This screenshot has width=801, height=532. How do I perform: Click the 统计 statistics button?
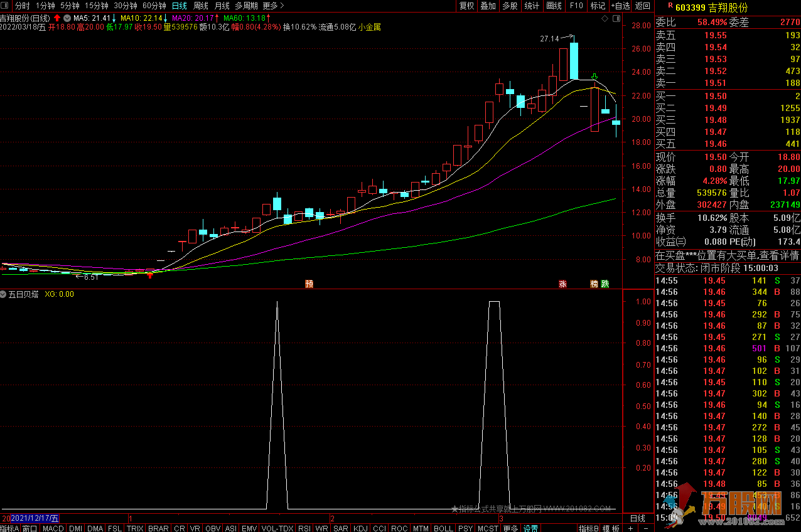[x=532, y=6]
